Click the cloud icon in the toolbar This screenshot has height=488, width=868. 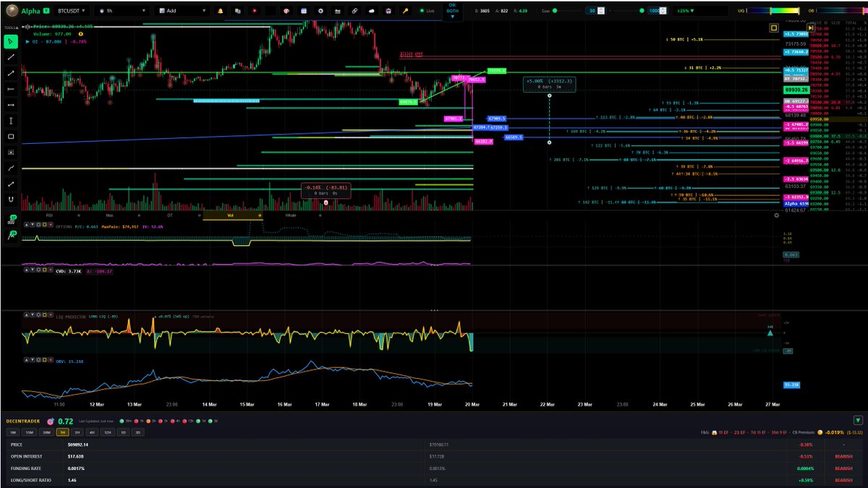click(x=371, y=11)
